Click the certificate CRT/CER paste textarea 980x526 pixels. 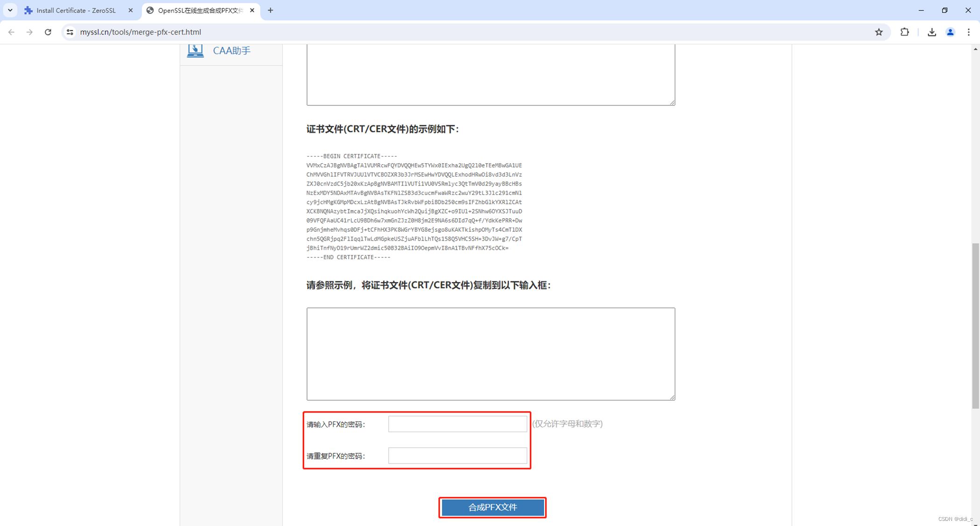[x=490, y=353]
